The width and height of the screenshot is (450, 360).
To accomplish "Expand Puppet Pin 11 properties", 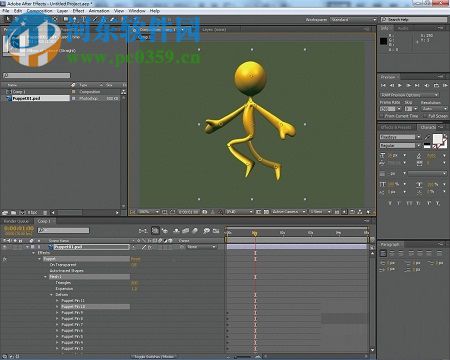I will point(57,301).
